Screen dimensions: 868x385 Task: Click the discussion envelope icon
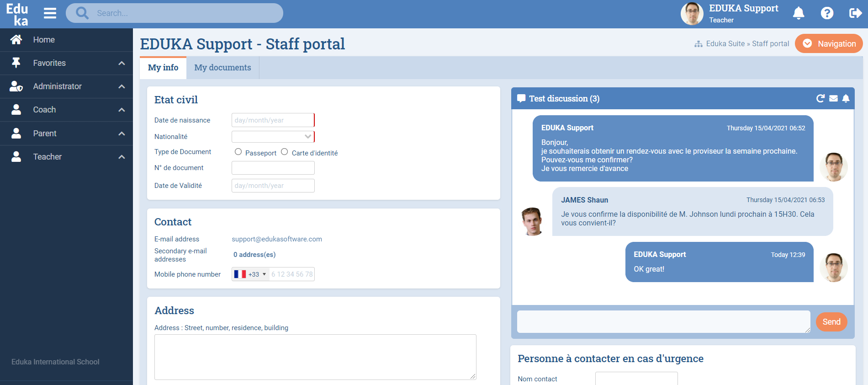[x=833, y=98]
